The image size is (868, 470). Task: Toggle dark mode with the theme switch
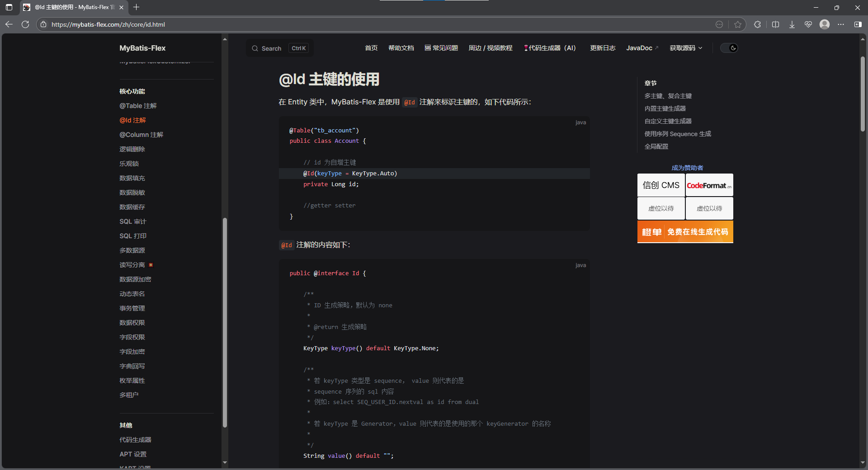[728, 48]
